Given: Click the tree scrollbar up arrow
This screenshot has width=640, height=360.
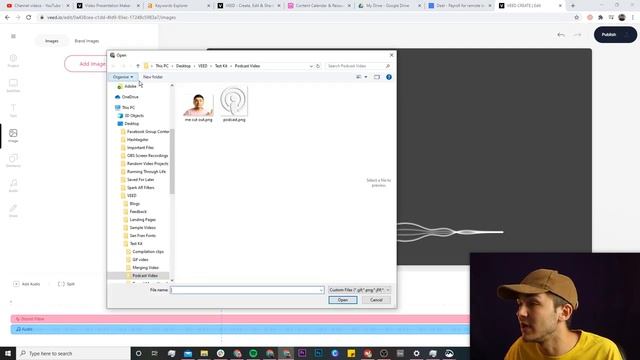Looking at the screenshot, I should coord(172,85).
